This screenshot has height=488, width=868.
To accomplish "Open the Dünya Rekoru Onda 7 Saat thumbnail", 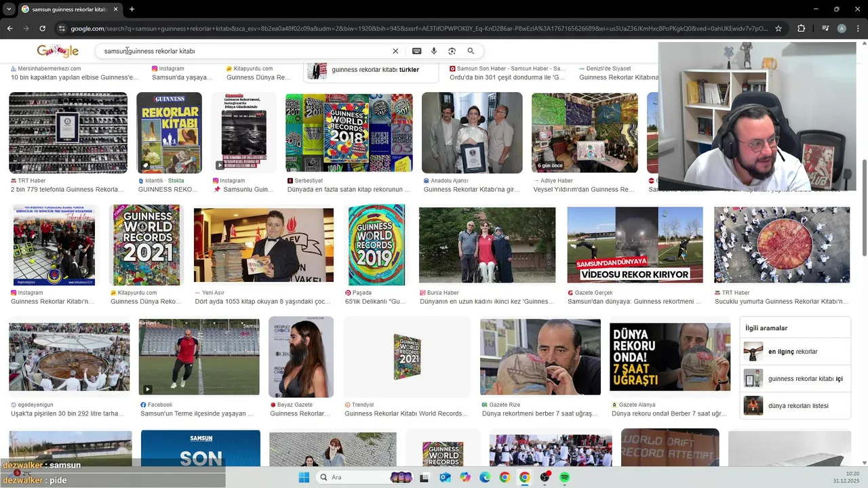I will point(670,357).
